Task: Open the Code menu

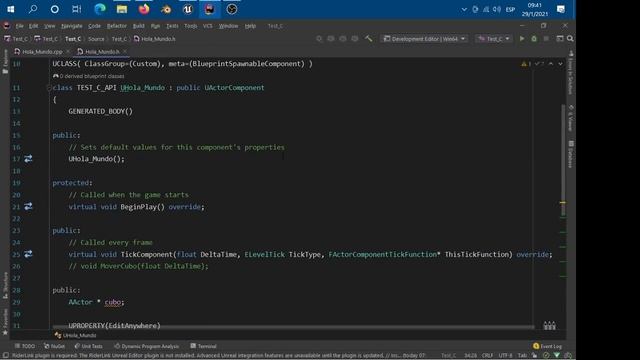Action: point(94,26)
